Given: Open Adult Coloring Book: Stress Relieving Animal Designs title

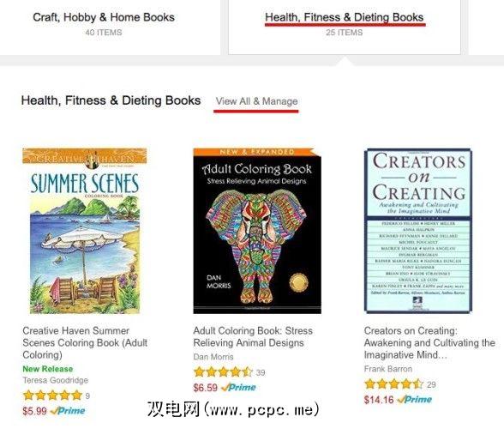Looking at the screenshot, I should click(x=253, y=336).
